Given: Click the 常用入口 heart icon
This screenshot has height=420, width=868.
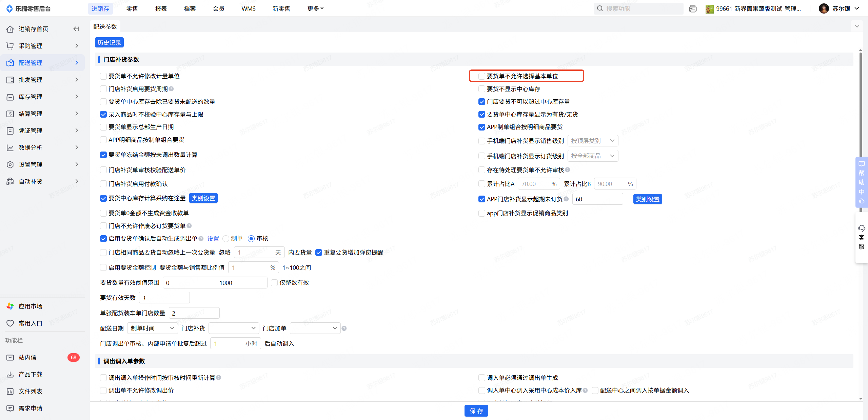Looking at the screenshot, I should (x=10, y=323).
